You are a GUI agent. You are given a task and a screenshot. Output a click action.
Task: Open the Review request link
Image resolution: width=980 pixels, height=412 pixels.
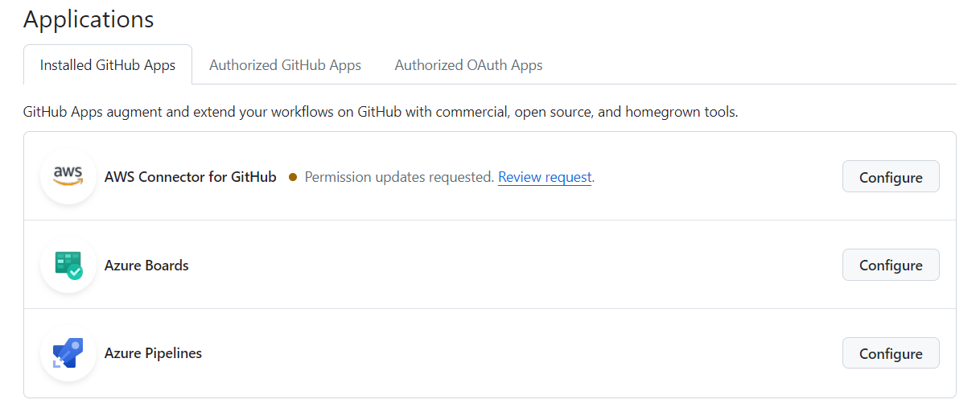pyautogui.click(x=545, y=177)
